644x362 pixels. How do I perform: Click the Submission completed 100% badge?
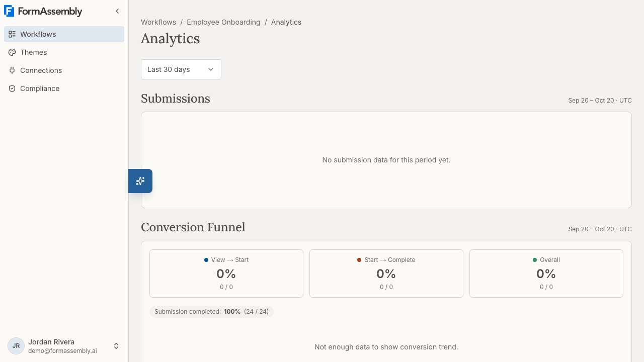click(x=211, y=312)
